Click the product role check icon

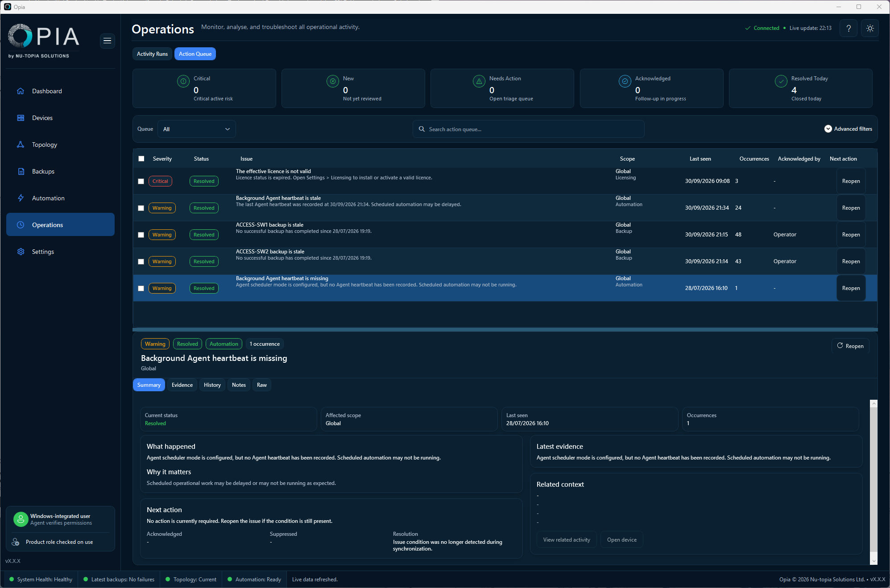(x=16, y=542)
